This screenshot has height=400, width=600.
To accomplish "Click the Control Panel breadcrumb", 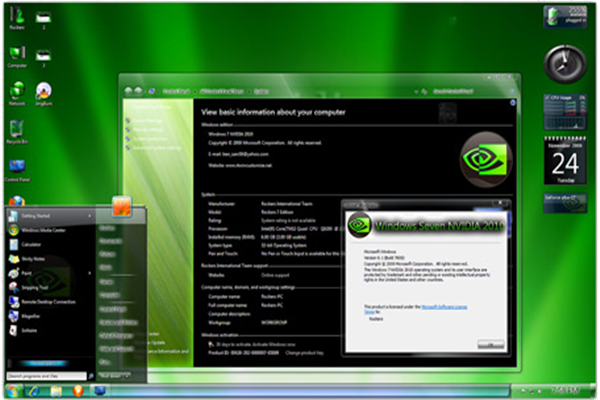I will point(176,91).
